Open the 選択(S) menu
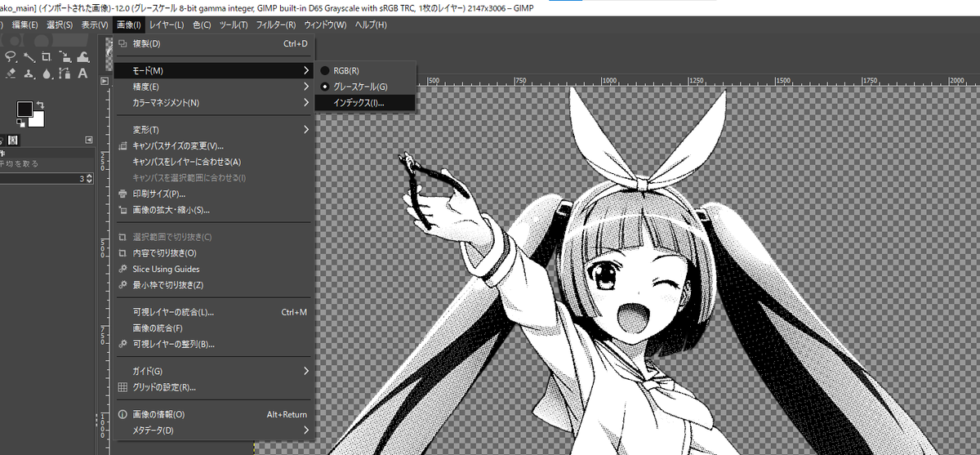Image resolution: width=980 pixels, height=455 pixels. coord(59,25)
